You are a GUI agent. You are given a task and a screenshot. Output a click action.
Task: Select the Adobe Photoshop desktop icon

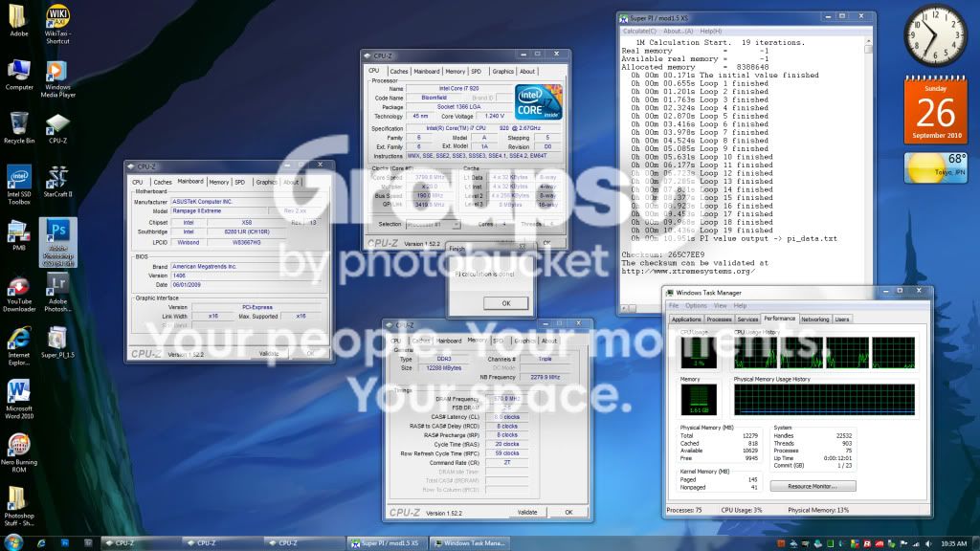pyautogui.click(x=58, y=242)
